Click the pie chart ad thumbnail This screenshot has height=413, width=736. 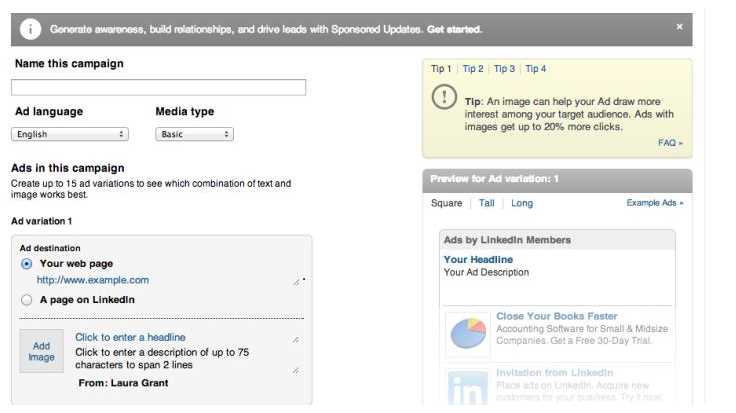pos(467,333)
